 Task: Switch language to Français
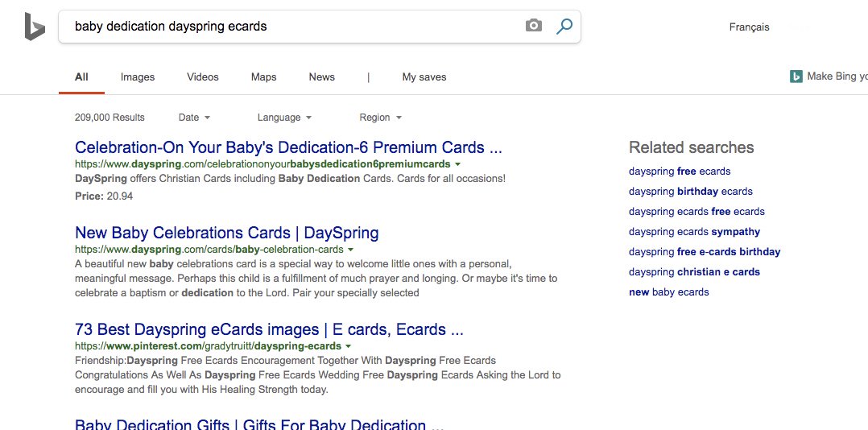[749, 27]
